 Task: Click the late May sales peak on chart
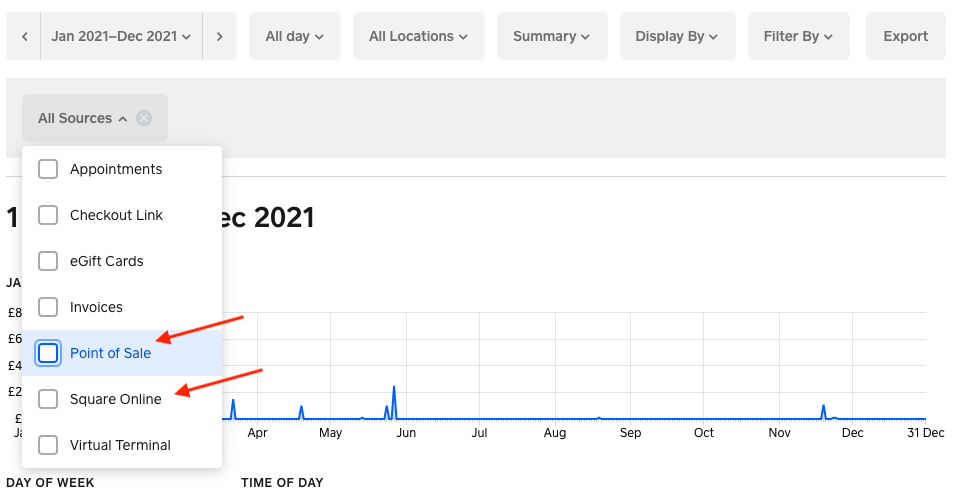[394, 387]
